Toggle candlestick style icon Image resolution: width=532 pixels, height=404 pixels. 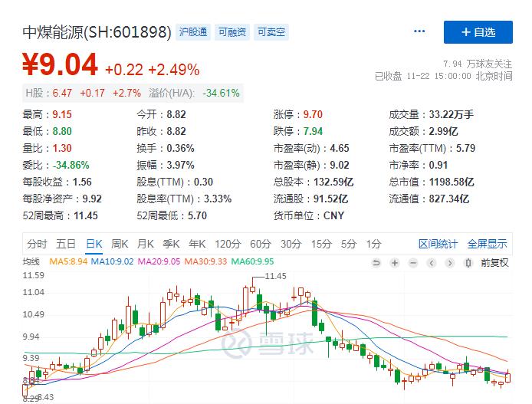tap(468, 263)
